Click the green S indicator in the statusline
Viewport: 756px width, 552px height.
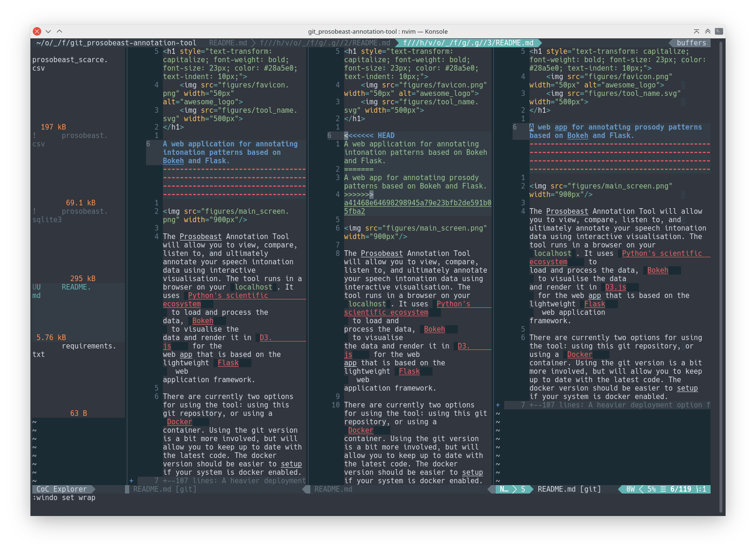[x=522, y=489]
